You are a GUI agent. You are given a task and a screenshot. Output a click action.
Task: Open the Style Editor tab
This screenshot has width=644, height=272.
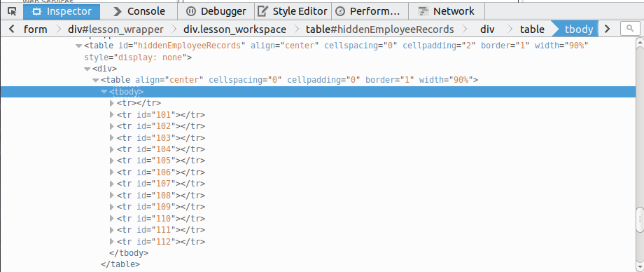point(293,11)
